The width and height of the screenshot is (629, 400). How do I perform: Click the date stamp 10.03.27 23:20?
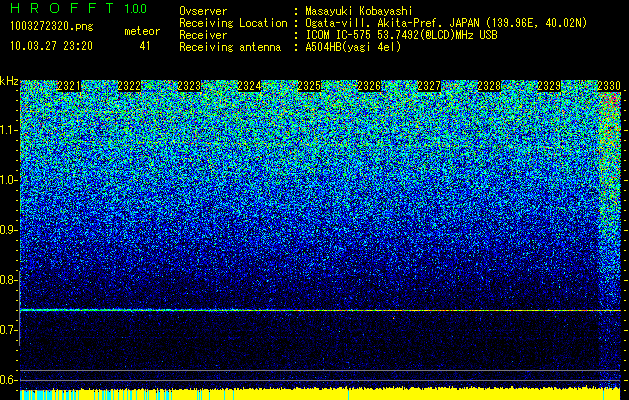click(x=51, y=46)
